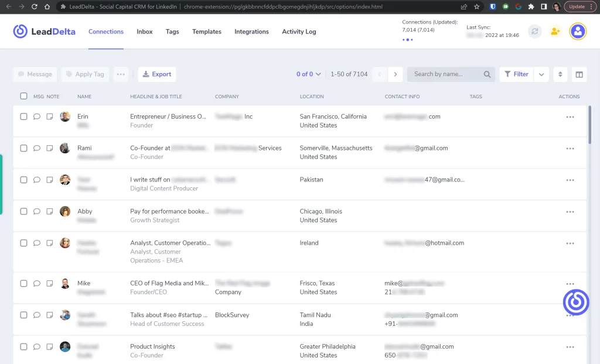
Task: Open actions menu for Abby's row
Action: (x=570, y=212)
